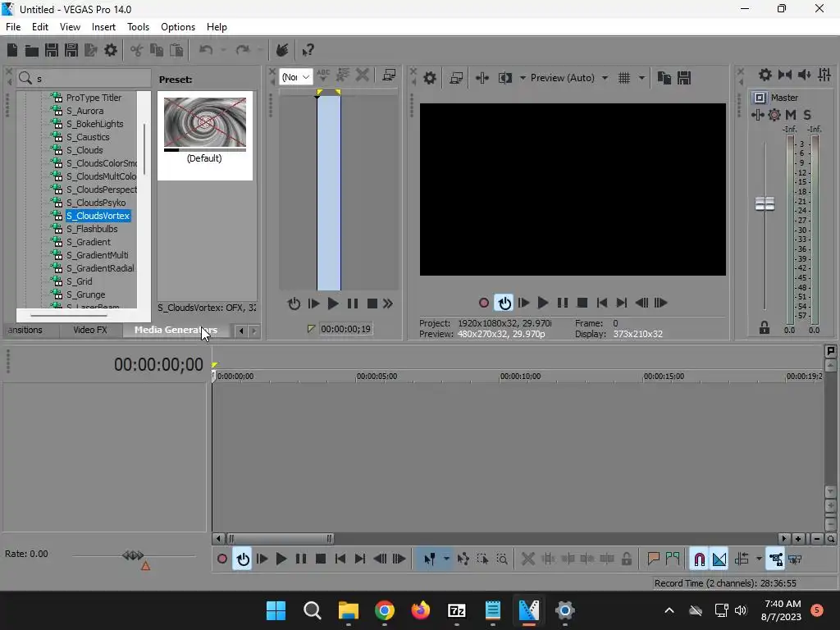
Task: Select the Selection Edit tool
Action: (482, 559)
